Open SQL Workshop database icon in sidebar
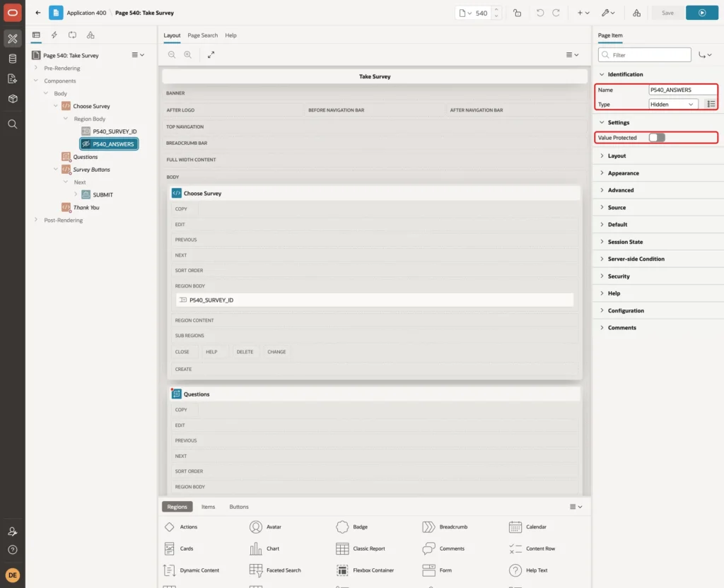The width and height of the screenshot is (724, 588). pos(13,59)
